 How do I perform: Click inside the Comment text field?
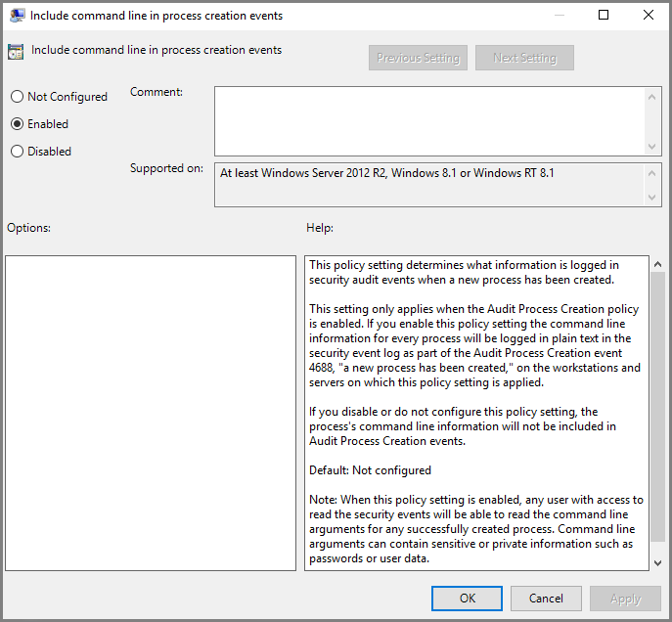[429, 120]
